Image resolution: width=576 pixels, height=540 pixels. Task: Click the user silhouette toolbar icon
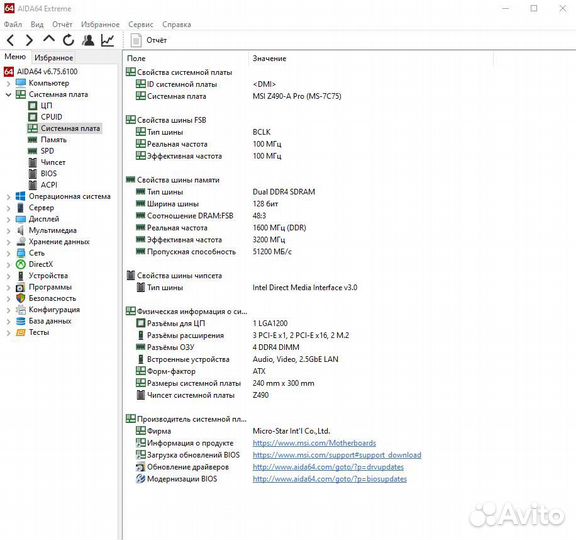coord(88,40)
